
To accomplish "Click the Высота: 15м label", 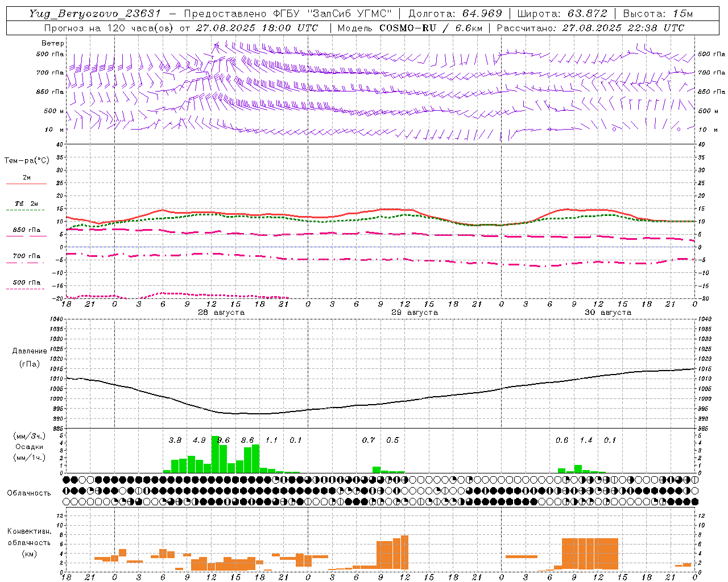I will 658,14.
